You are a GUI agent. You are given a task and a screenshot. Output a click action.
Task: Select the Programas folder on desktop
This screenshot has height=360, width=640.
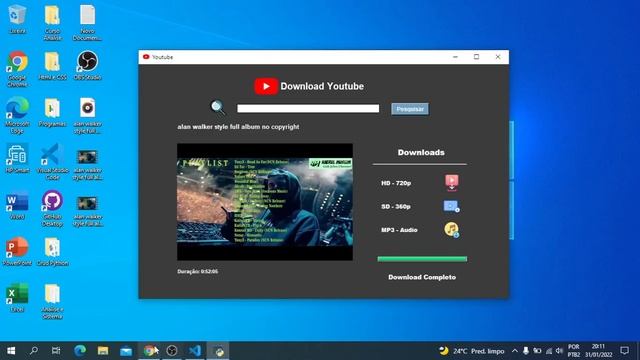coord(52,112)
